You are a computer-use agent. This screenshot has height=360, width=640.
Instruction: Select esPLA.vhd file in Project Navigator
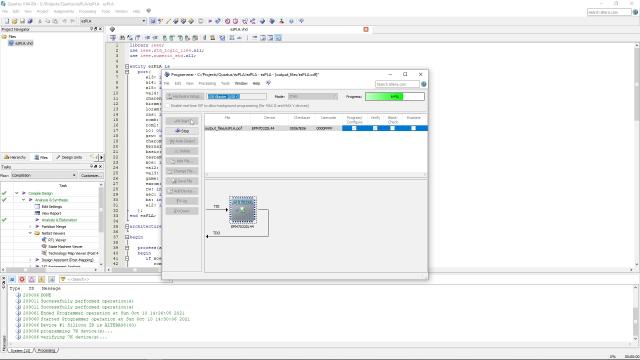(20, 43)
